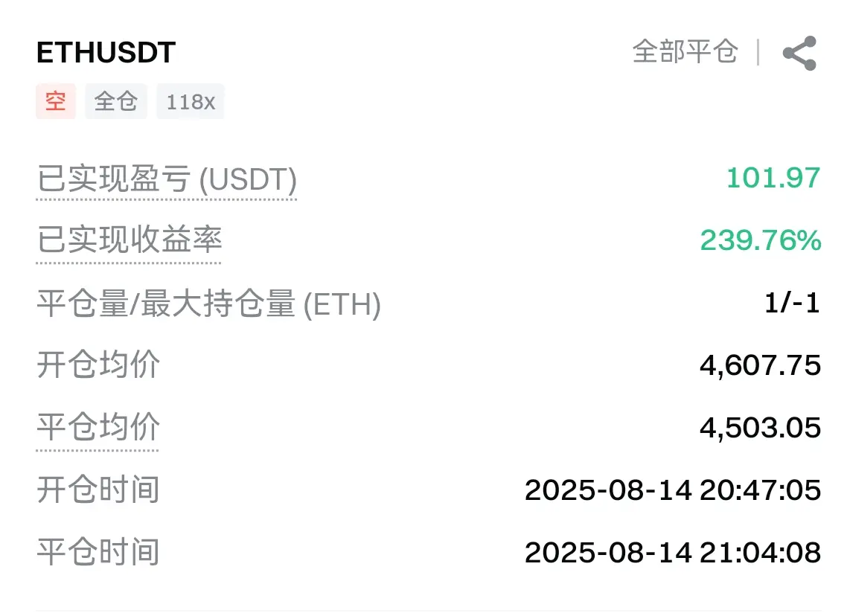847x616 pixels.
Task: Tap the 开仓均价 label
Action: [98, 365]
